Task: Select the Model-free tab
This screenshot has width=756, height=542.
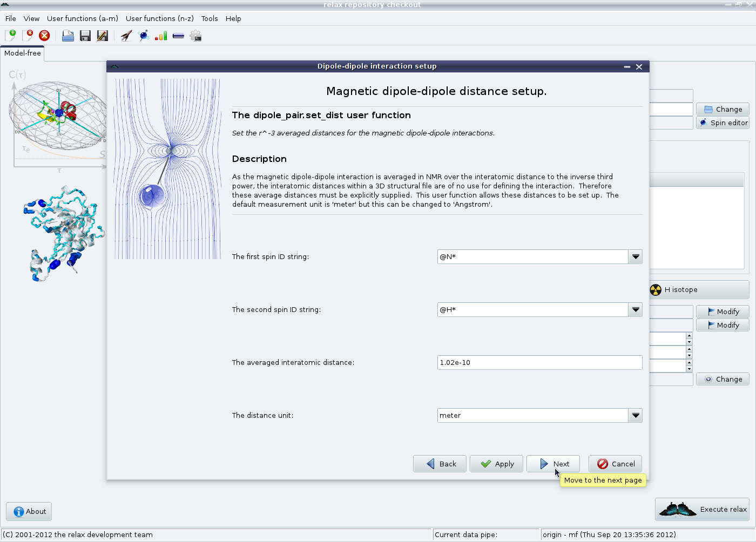Action: [23, 53]
